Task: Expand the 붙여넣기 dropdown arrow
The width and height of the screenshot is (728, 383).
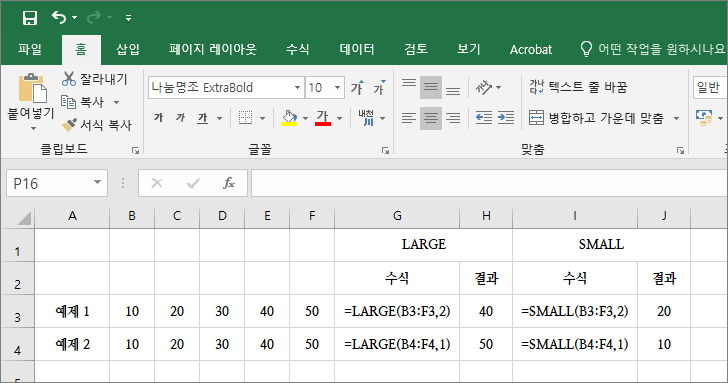Action: 32,128
